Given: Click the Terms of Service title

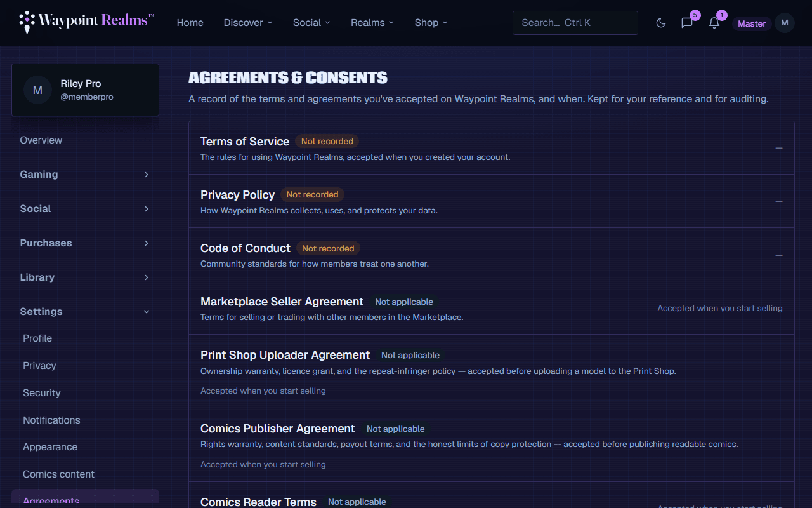Looking at the screenshot, I should [245, 142].
